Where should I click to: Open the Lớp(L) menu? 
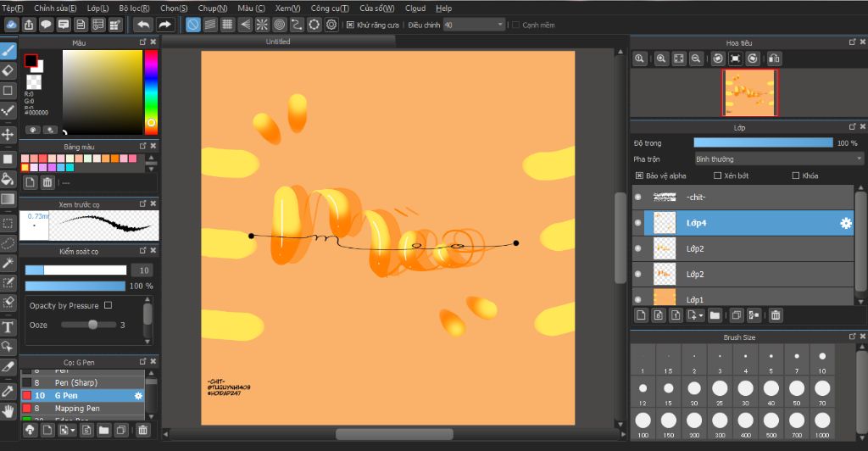coord(98,8)
